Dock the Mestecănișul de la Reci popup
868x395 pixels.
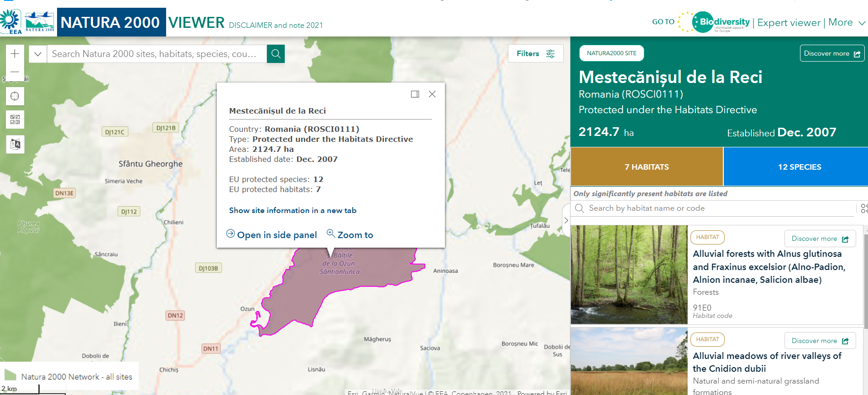415,94
